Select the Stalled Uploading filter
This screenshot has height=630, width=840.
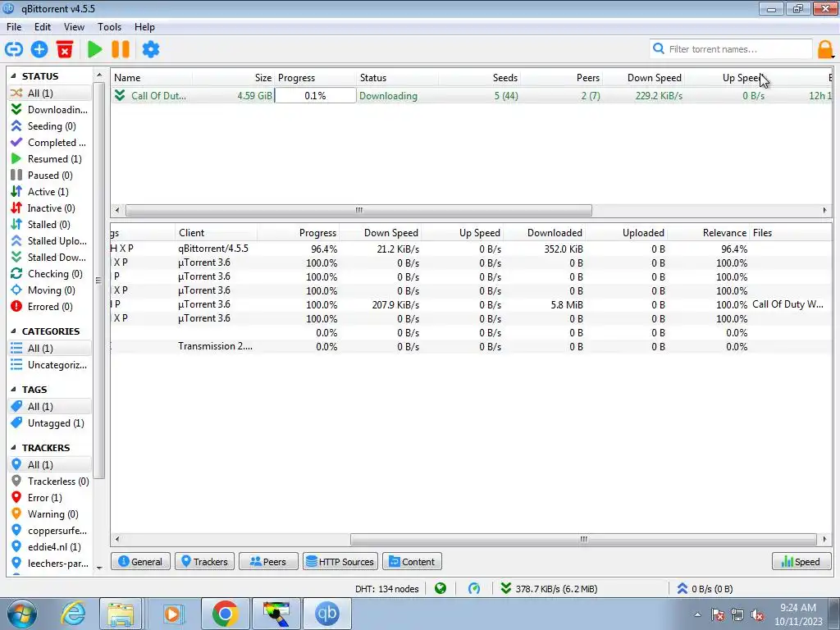49,241
